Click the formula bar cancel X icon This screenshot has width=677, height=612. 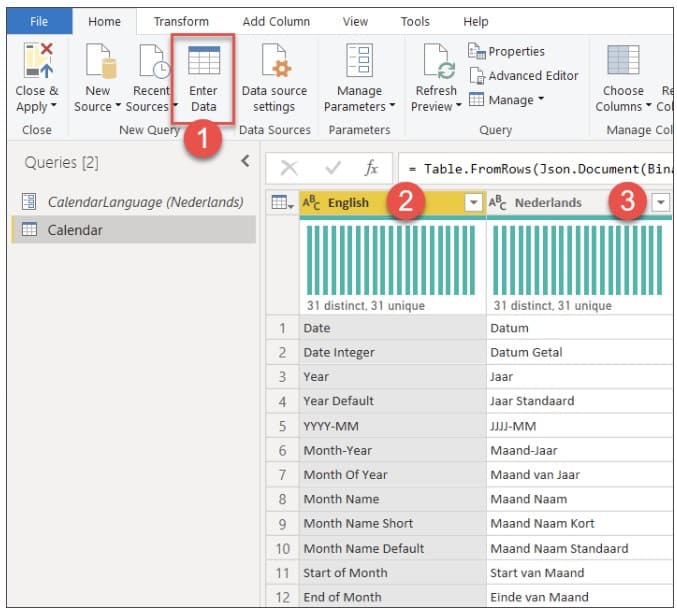pyautogui.click(x=289, y=168)
